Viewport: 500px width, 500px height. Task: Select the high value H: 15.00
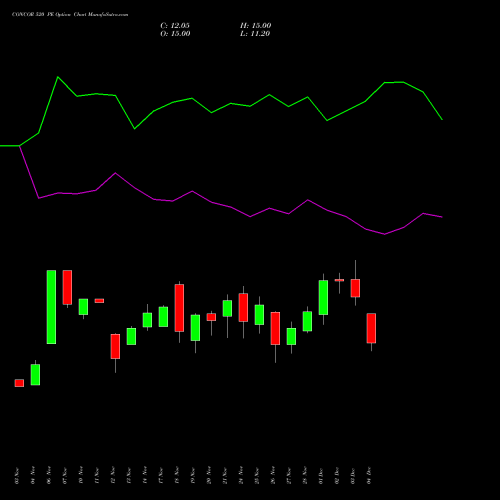(256, 26)
